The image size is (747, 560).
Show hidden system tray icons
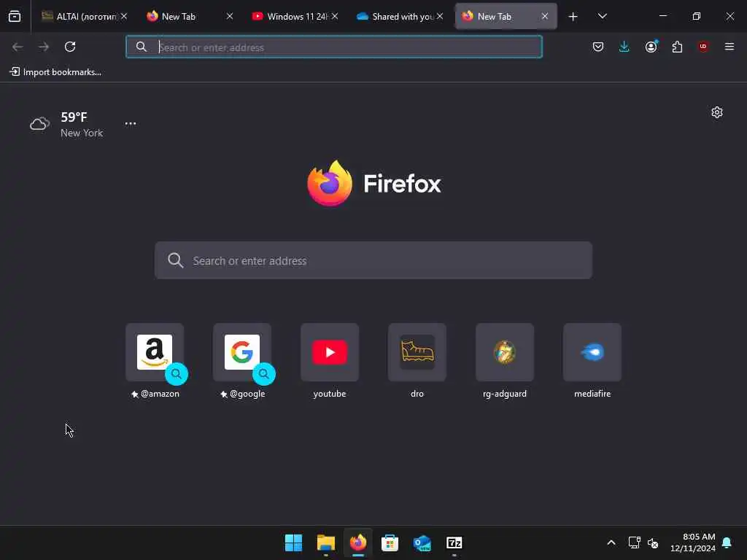(x=611, y=542)
